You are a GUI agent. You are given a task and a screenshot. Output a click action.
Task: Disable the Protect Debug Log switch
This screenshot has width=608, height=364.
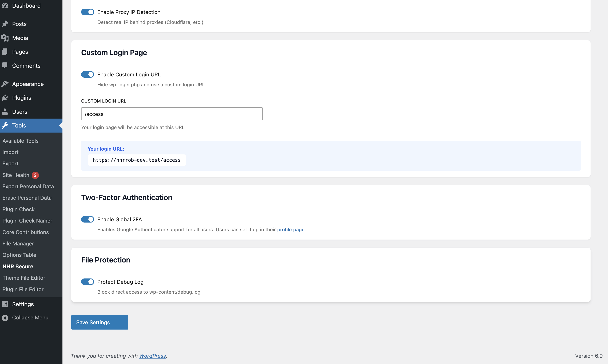point(87,282)
